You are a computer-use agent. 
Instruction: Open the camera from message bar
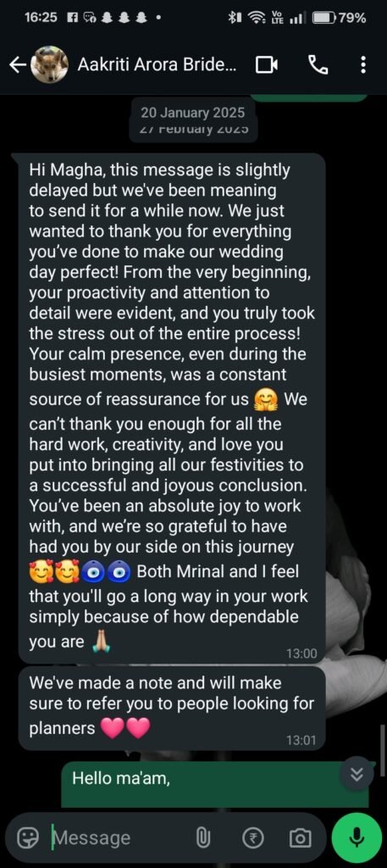(301, 838)
